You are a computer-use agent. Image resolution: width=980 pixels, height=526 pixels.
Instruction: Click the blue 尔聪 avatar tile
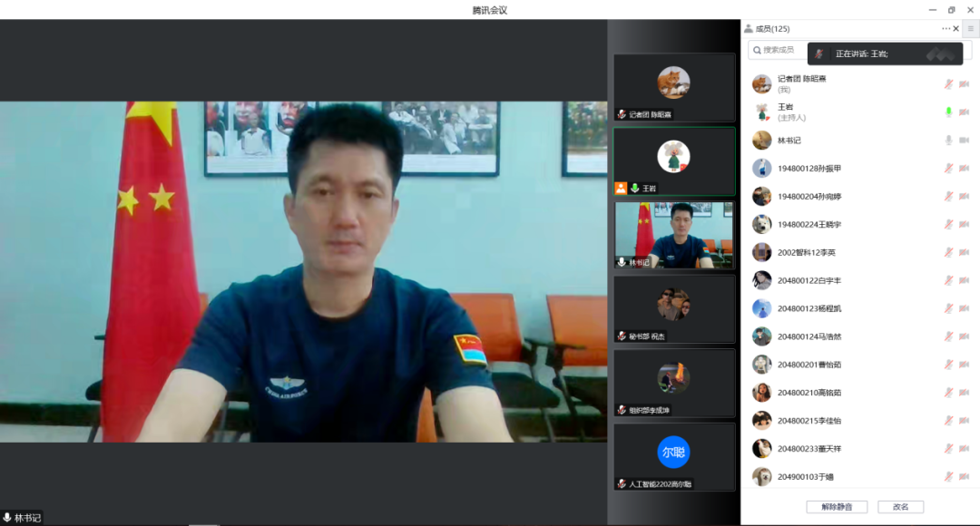pos(673,452)
